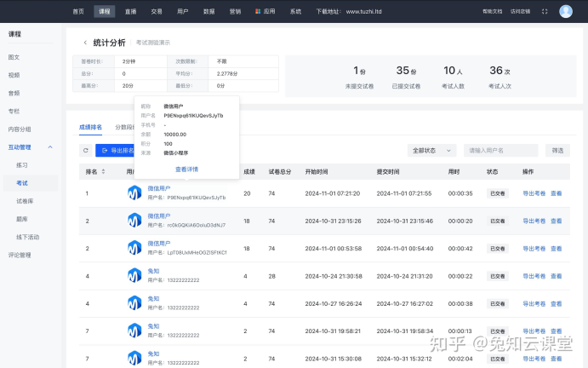Screen dimensions: 588x368
Task: Click the back arrow beside 统计分析
Action: point(85,43)
